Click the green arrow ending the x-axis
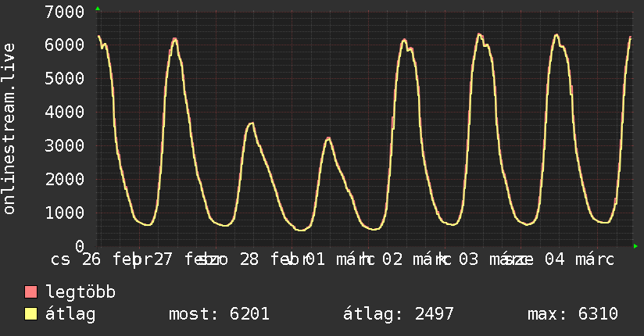The height and width of the screenshot is (336, 644). click(635, 246)
